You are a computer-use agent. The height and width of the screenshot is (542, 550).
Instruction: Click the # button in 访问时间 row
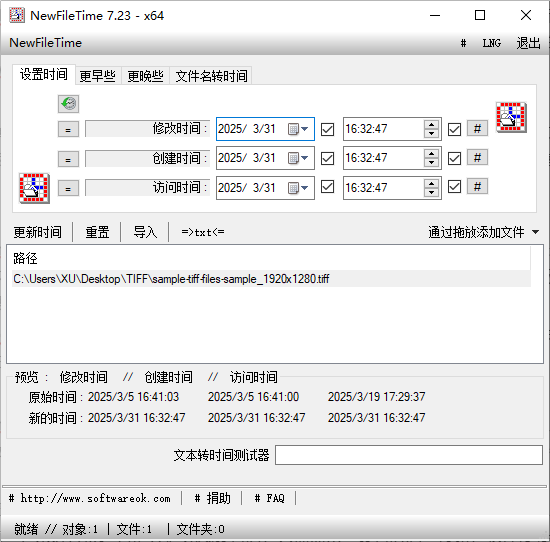coord(477,187)
